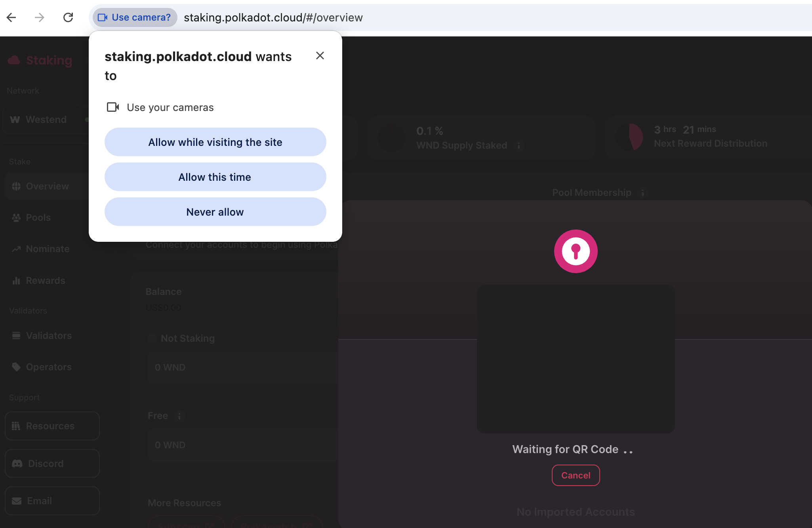812x528 pixels.
Task: Close the camera permission popup
Action: (320, 56)
